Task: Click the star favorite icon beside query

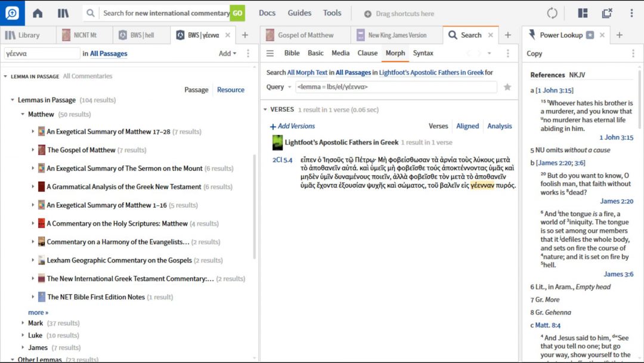Action: click(507, 87)
